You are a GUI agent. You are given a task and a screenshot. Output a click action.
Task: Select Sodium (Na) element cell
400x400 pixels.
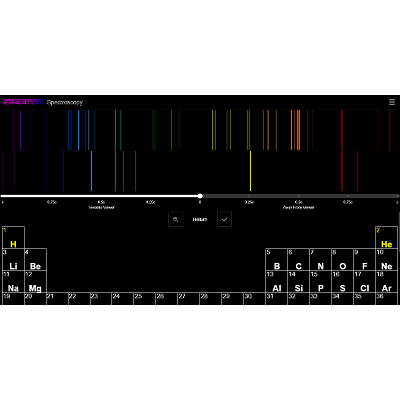(13, 281)
